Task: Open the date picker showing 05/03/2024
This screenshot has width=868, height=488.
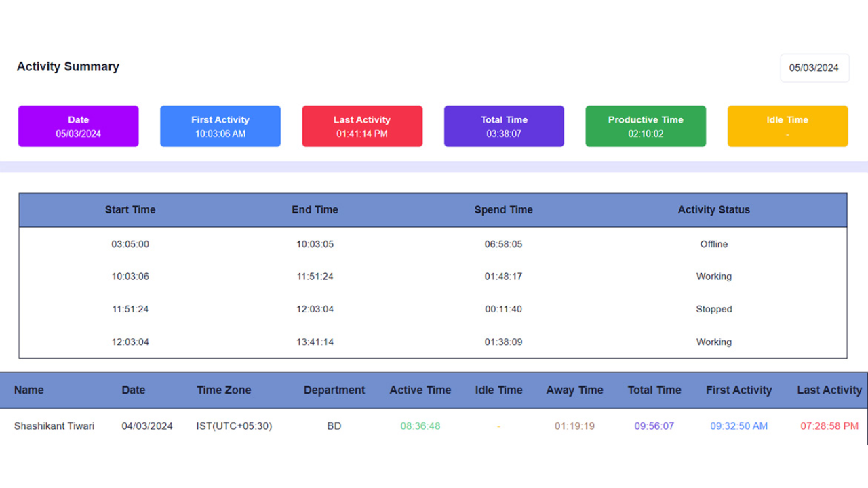Action: point(814,68)
